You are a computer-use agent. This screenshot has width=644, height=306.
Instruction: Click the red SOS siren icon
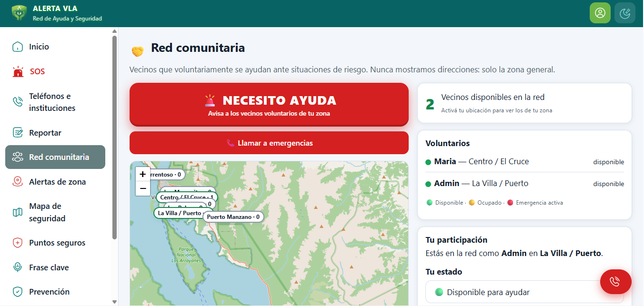click(18, 71)
